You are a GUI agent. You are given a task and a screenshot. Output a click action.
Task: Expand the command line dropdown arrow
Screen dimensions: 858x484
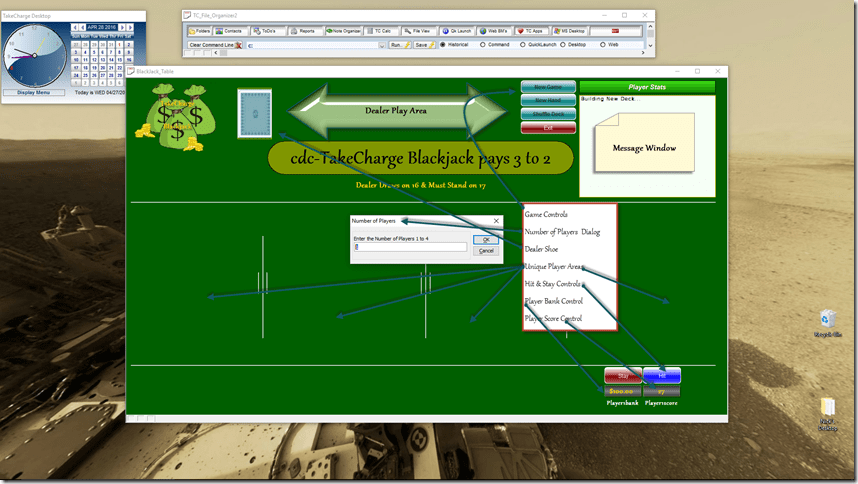[381, 45]
